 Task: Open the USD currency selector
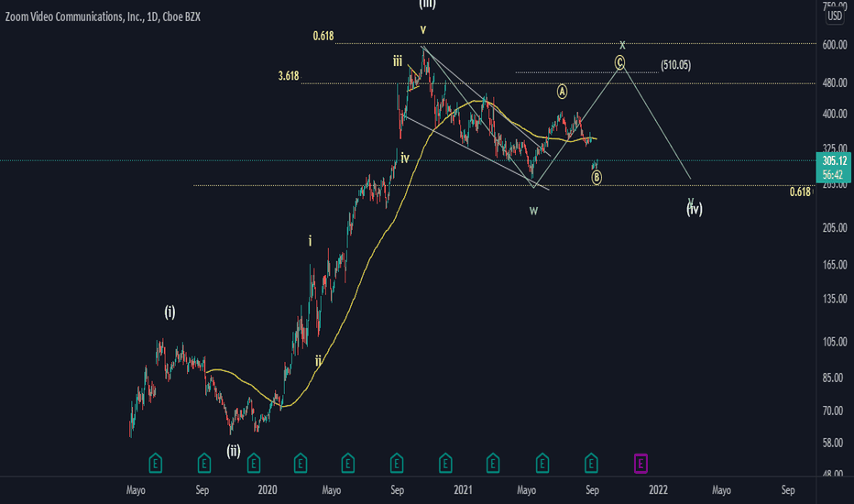click(835, 16)
